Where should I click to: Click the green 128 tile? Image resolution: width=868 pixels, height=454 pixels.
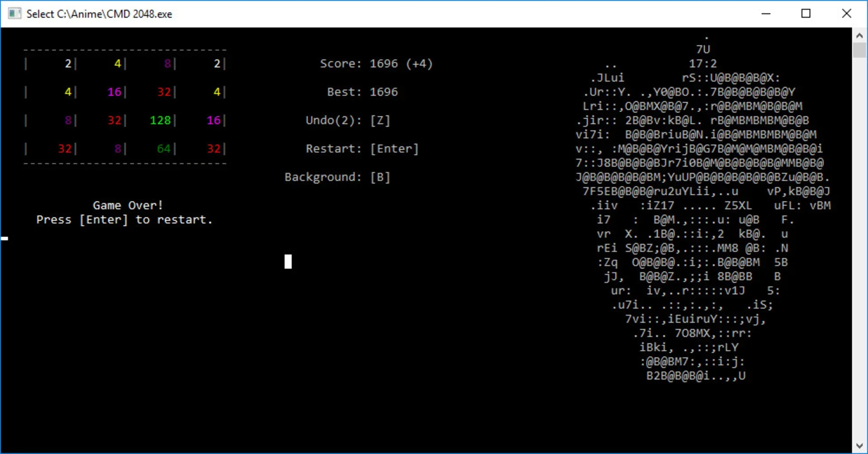click(x=160, y=120)
